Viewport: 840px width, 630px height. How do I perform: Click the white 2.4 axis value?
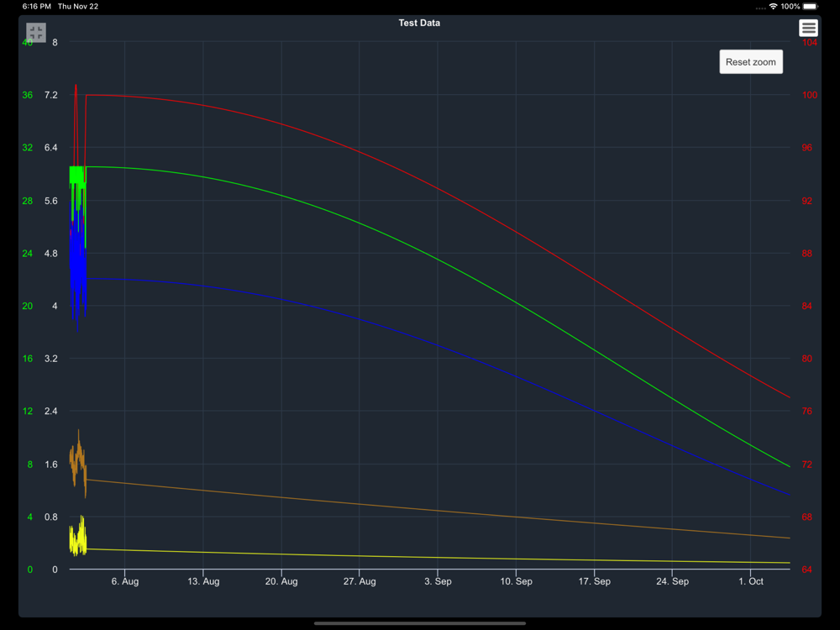tap(51, 411)
